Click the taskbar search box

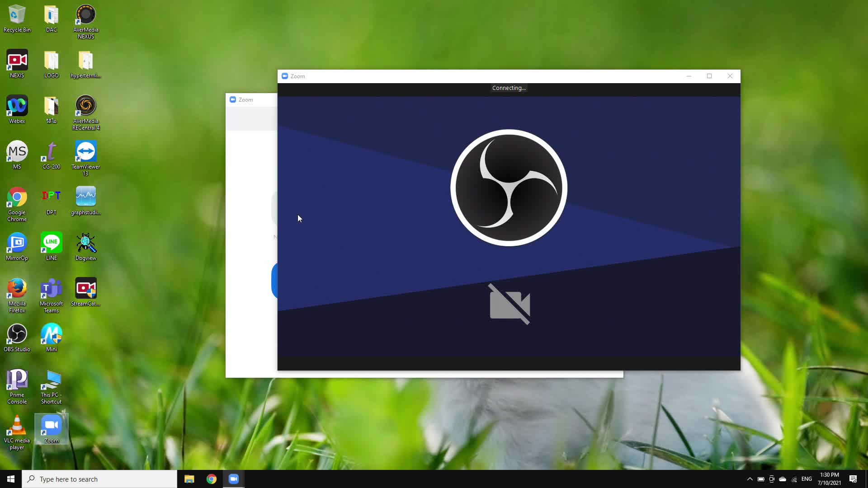(99, 479)
